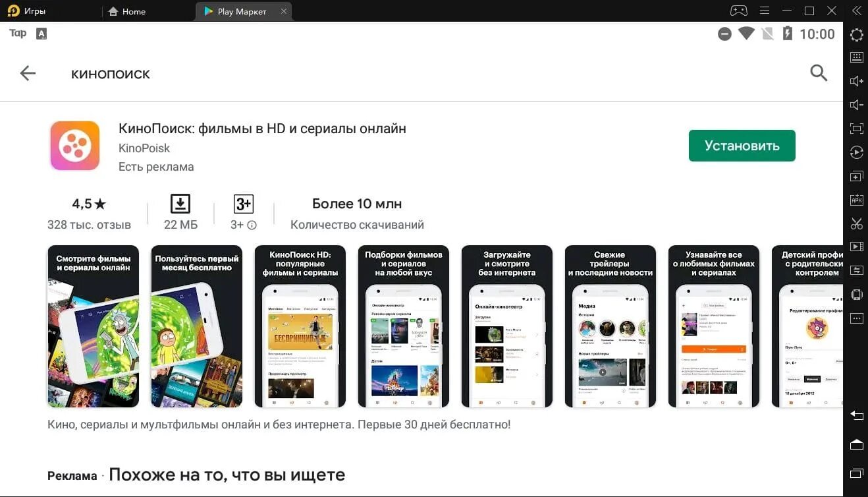Collapse sidebar with double chevron icon
868x497 pixels.
pos(856,11)
